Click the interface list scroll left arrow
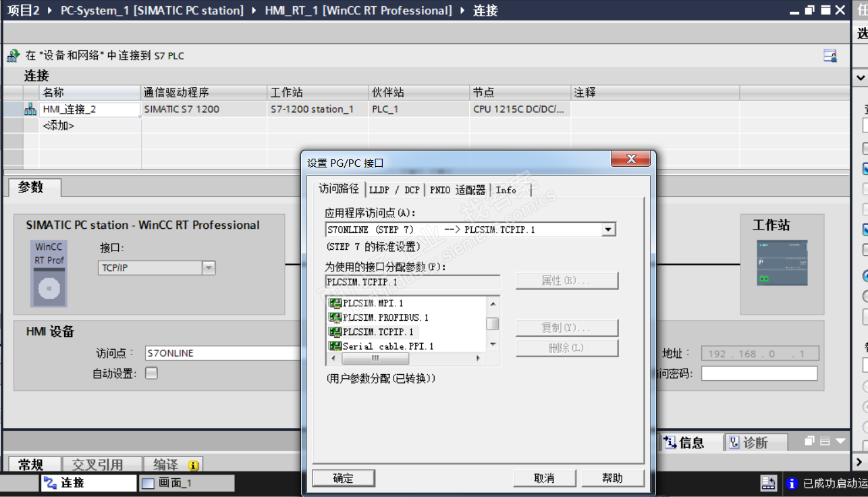This screenshot has width=868, height=497. (333, 359)
